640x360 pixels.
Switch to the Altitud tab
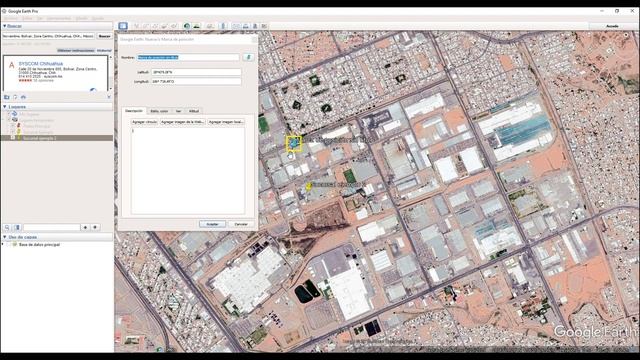[x=194, y=111]
